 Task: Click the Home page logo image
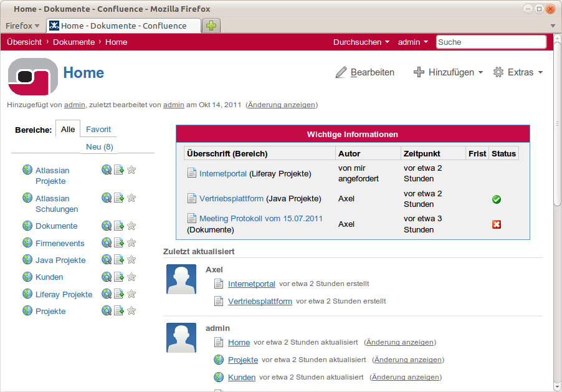(x=33, y=76)
